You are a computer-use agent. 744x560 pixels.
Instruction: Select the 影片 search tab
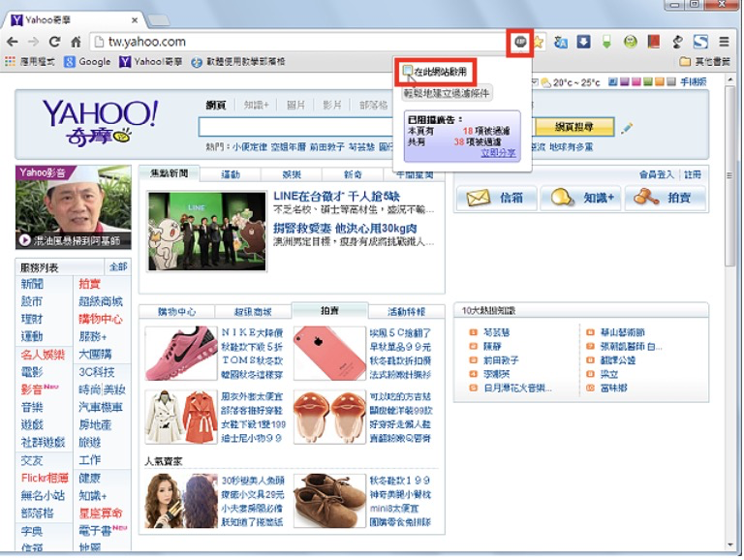tap(331, 106)
